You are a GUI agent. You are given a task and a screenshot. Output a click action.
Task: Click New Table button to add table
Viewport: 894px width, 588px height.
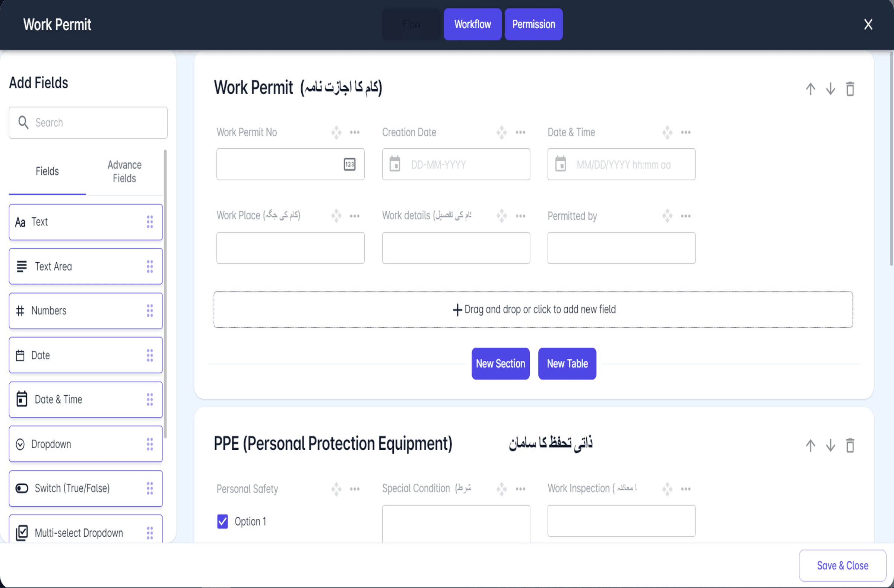pyautogui.click(x=567, y=364)
